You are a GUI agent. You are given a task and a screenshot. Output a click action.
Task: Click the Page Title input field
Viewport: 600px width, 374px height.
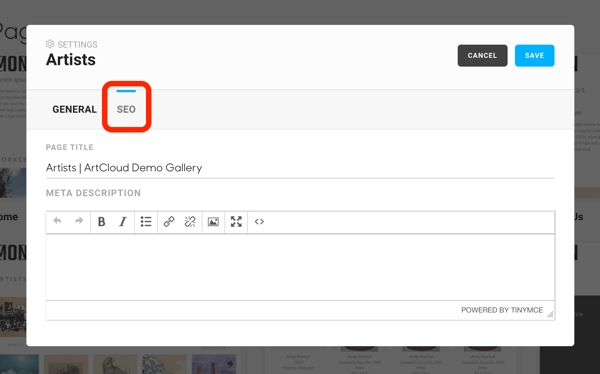tap(300, 168)
